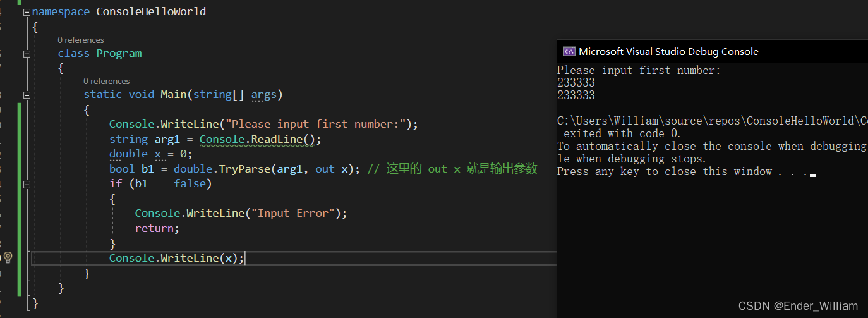Open the references link above class Program
The width and height of the screenshot is (868, 318).
pos(81,40)
